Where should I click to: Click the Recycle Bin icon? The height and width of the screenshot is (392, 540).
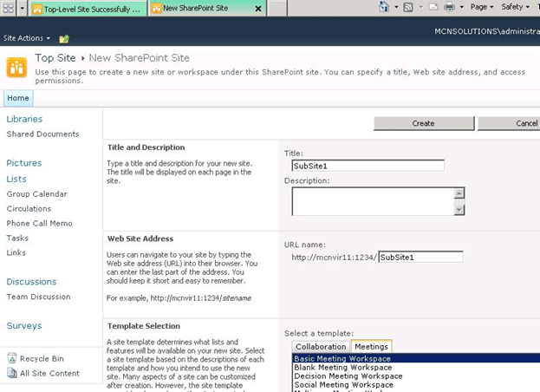[12, 358]
